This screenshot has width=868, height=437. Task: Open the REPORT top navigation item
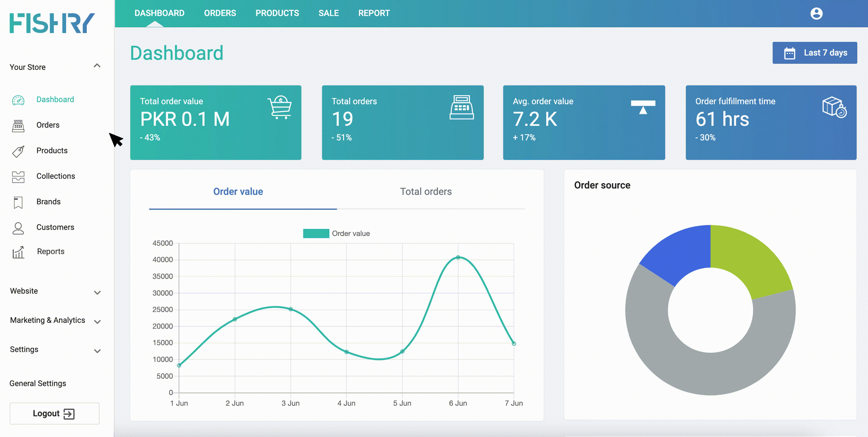[374, 13]
